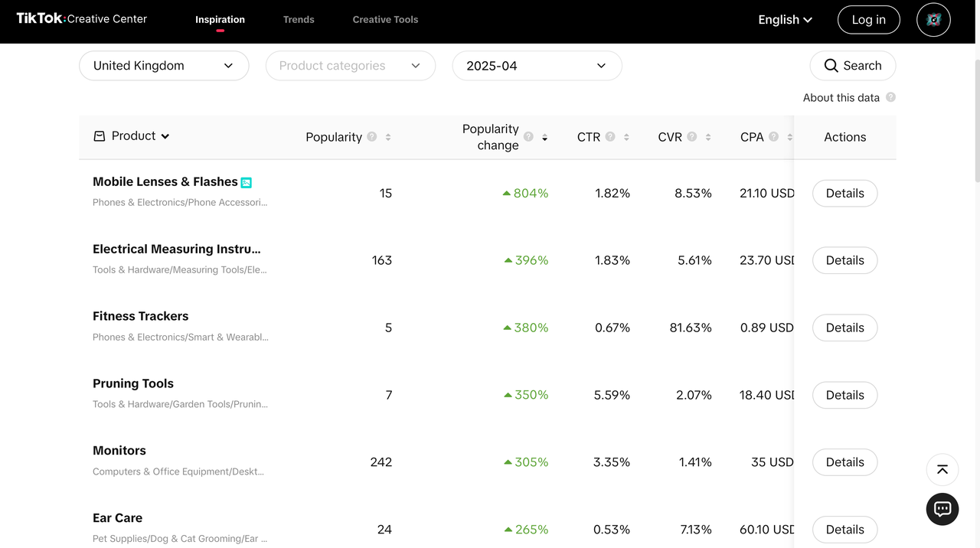Open the chat support bubble
The height and width of the screenshot is (548, 980).
[942, 509]
